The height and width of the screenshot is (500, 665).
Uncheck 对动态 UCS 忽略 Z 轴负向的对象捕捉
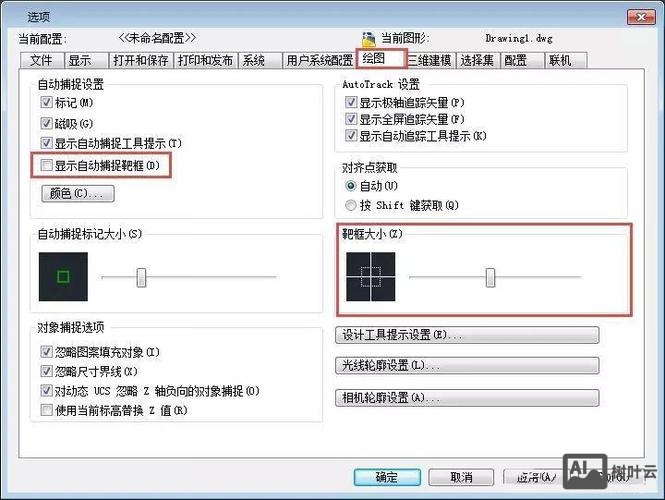[46, 391]
